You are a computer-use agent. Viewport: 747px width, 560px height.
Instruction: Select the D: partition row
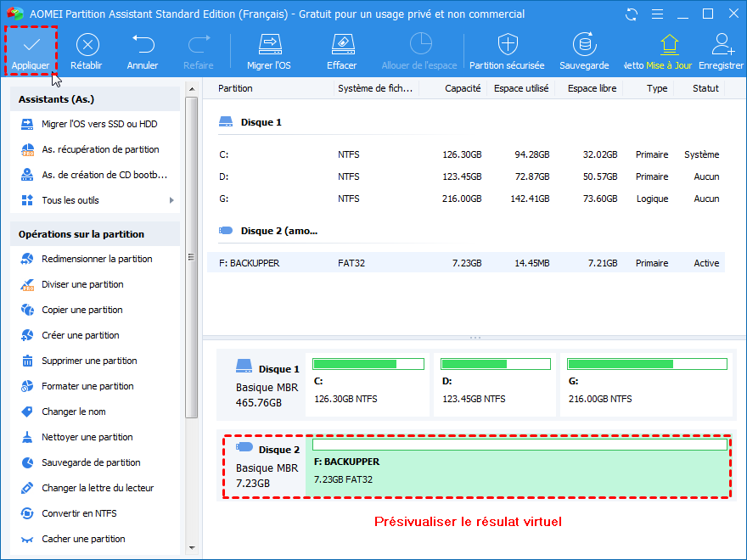coord(466,176)
